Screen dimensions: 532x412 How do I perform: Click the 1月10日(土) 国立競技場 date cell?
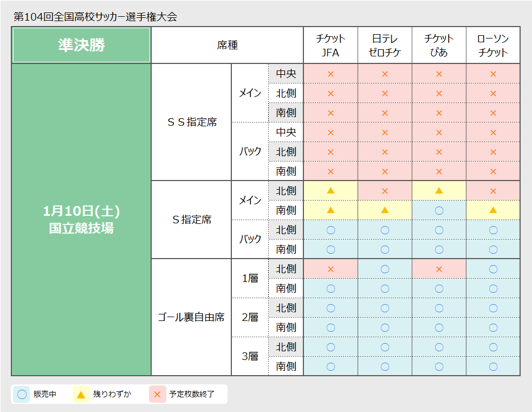(x=81, y=220)
